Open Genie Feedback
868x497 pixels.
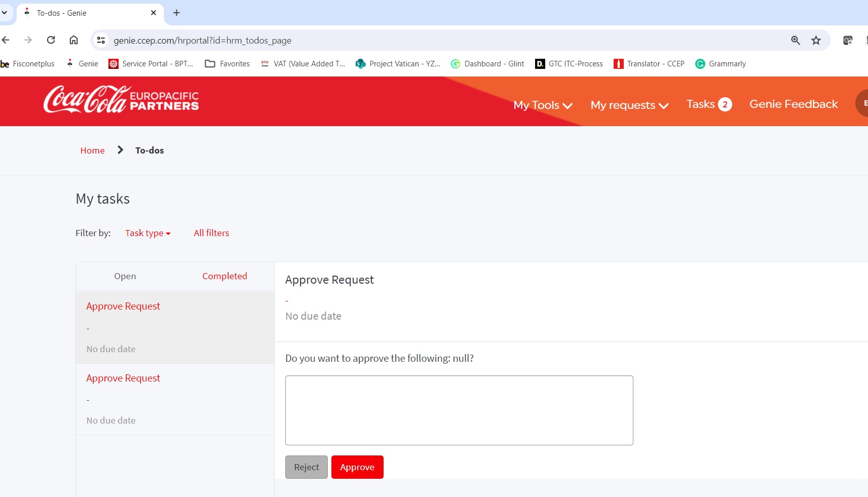(x=794, y=104)
